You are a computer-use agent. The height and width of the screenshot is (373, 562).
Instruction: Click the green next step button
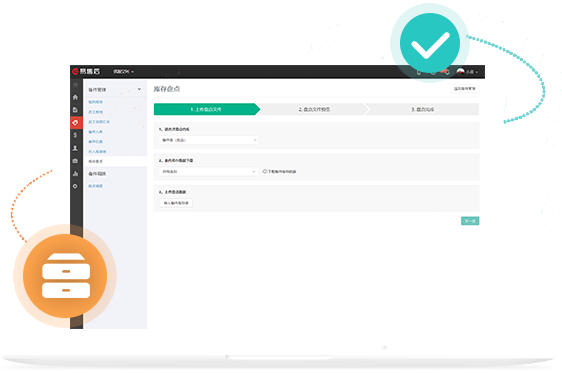pyautogui.click(x=470, y=221)
